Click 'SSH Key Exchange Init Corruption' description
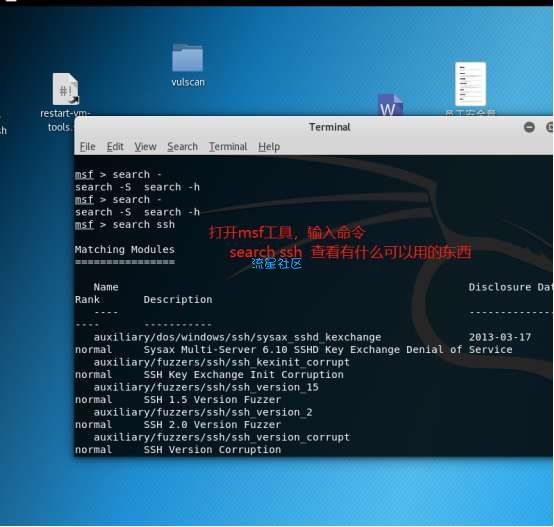 point(243,374)
